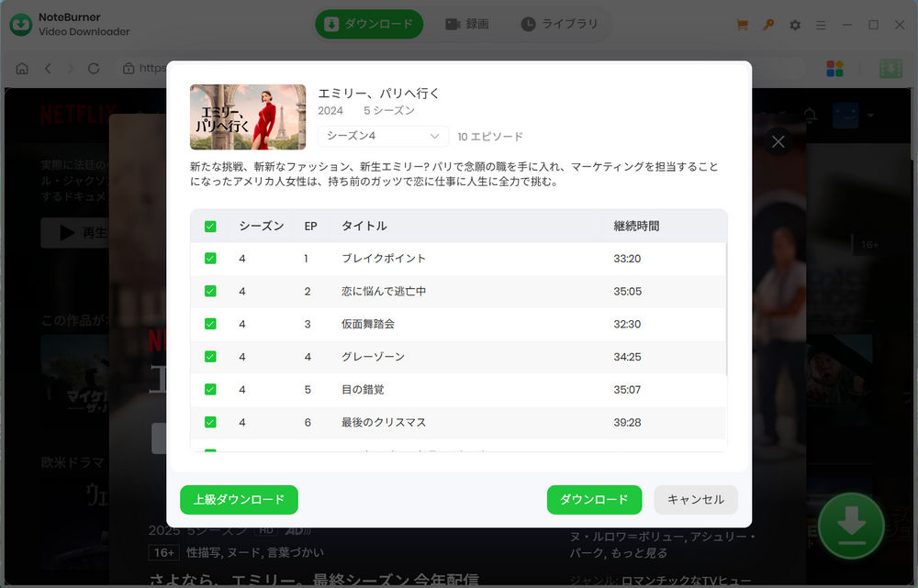Click the 10 エピソード count label
The height and width of the screenshot is (588, 918).
tap(490, 137)
